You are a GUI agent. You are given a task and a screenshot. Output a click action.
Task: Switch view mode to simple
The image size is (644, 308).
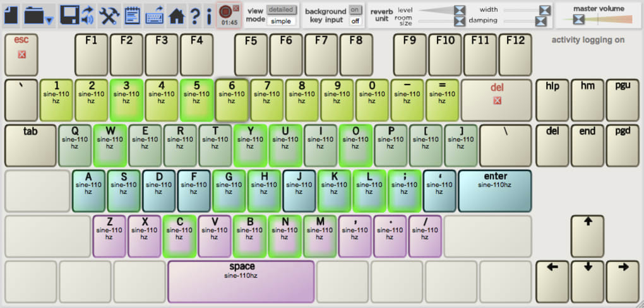281,21
